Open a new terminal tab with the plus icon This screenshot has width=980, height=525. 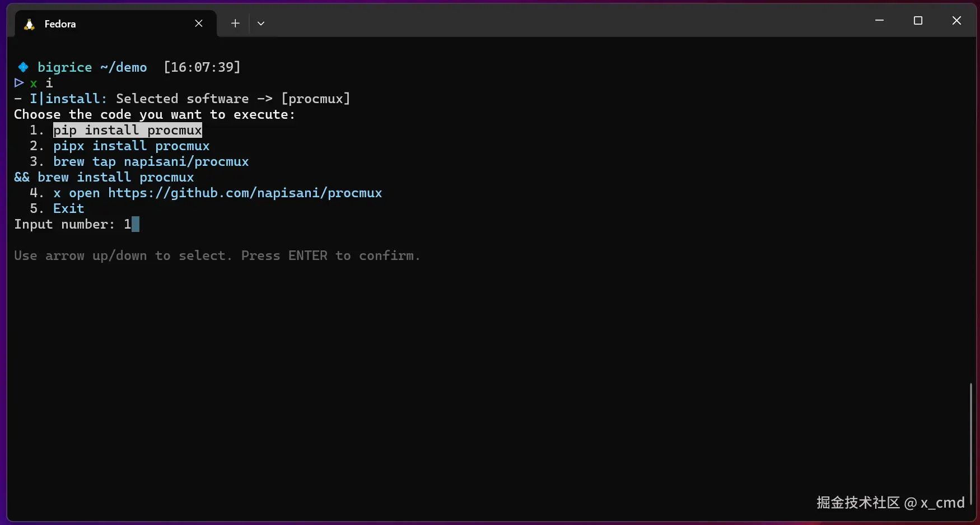(x=235, y=24)
